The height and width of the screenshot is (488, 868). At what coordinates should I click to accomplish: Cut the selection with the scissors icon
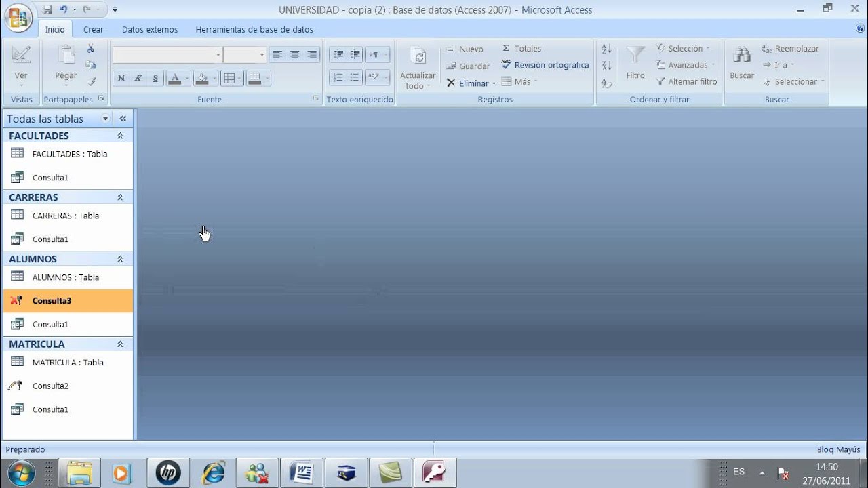click(x=91, y=49)
